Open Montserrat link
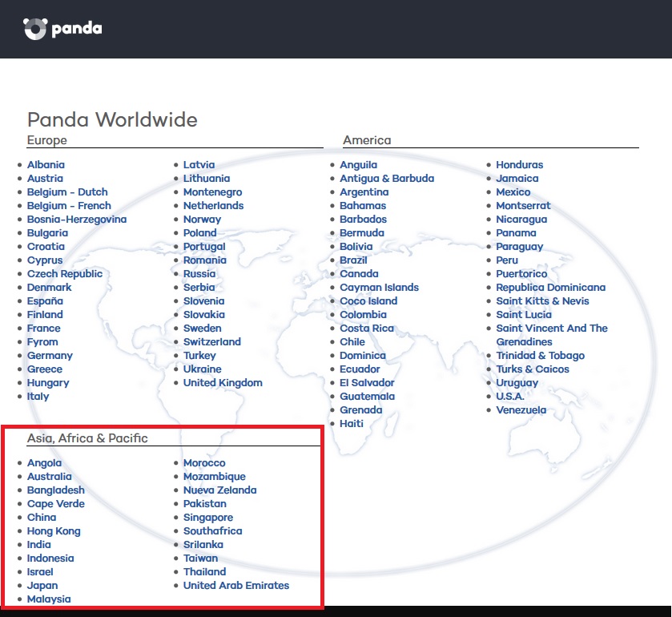Screen dimensions: 672x617 click(x=523, y=206)
